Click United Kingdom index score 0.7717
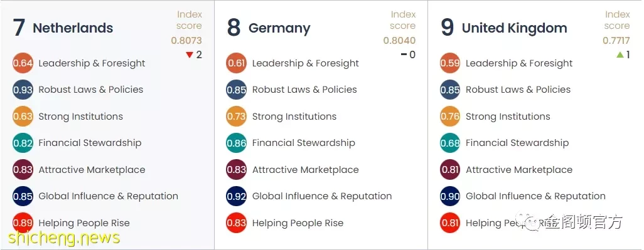 [x=616, y=41]
